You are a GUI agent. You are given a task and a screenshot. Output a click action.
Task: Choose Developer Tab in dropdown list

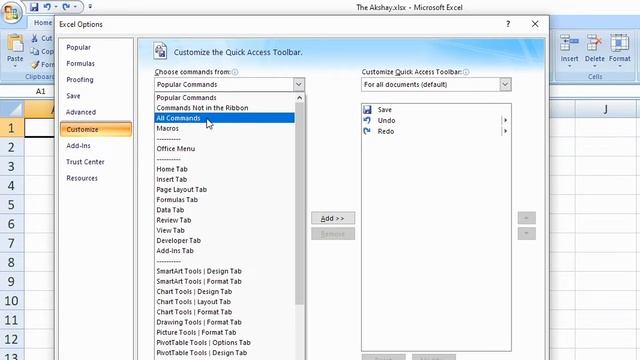coord(224,240)
